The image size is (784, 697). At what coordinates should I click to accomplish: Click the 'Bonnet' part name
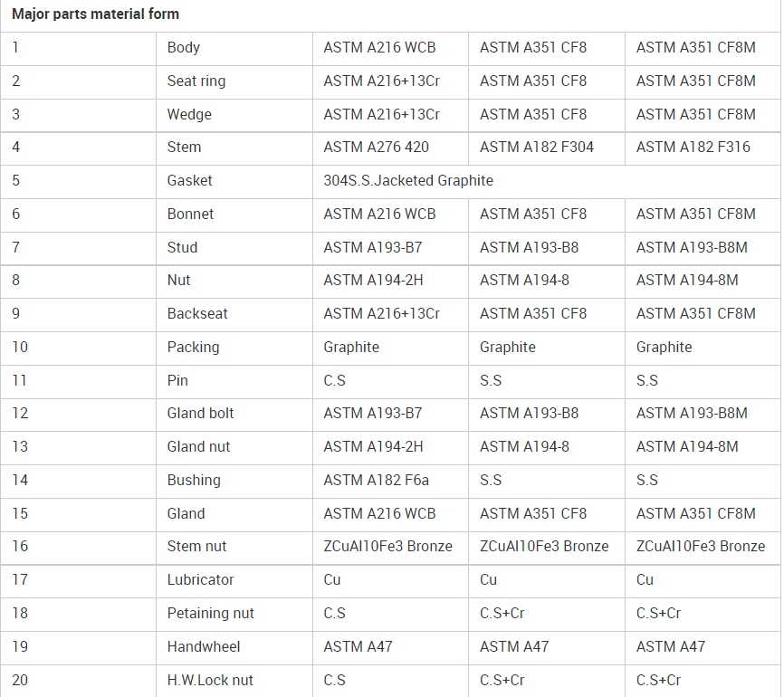pyautogui.click(x=190, y=214)
